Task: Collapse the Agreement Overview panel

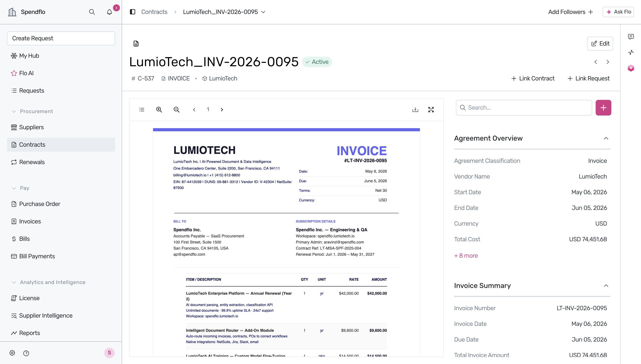Action: [x=606, y=138]
